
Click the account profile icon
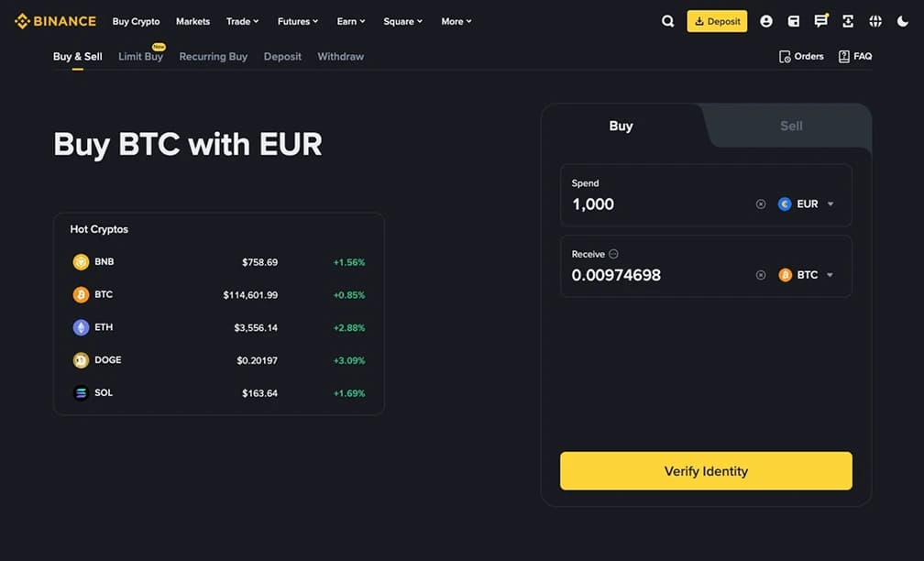(765, 20)
